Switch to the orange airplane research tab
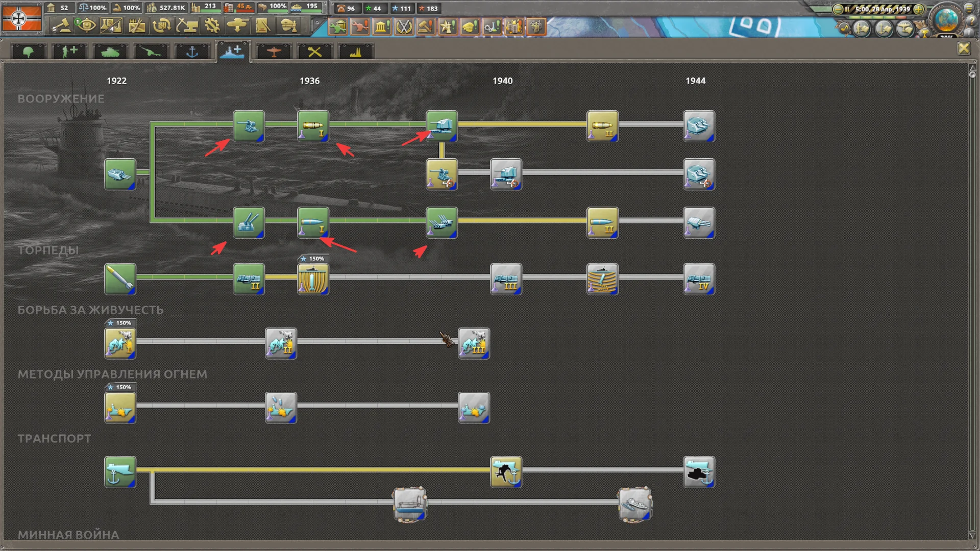980x551 pixels. pos(274,52)
